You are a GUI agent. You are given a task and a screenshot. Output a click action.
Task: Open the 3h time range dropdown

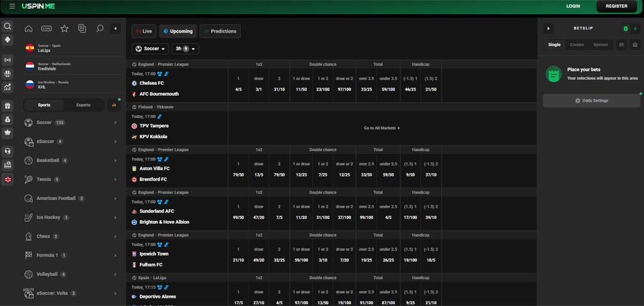(185, 49)
